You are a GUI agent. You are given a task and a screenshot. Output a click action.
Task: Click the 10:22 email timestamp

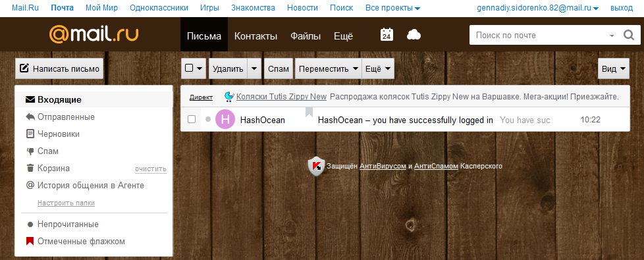click(590, 120)
